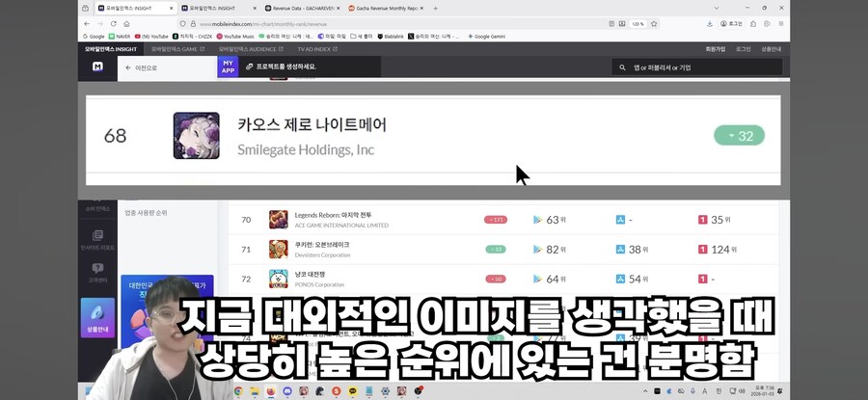Click the 회원가입 link in header

(x=716, y=49)
